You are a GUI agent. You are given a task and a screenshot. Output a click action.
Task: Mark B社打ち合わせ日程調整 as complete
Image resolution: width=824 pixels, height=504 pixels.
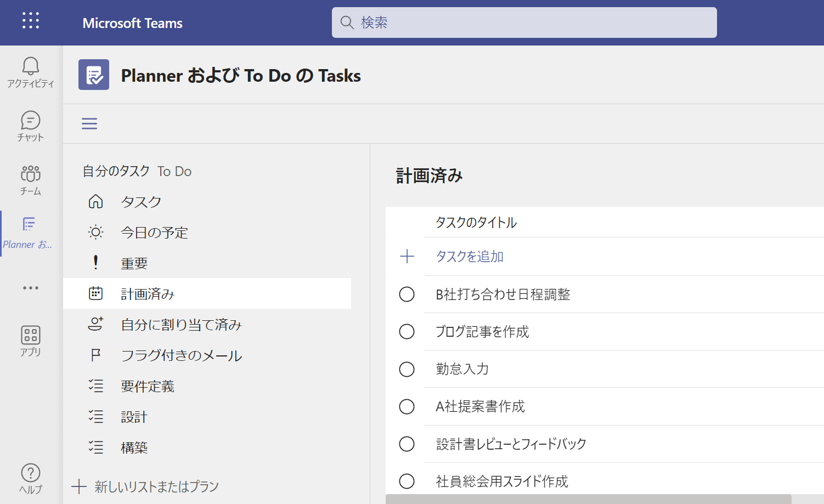pyautogui.click(x=407, y=294)
